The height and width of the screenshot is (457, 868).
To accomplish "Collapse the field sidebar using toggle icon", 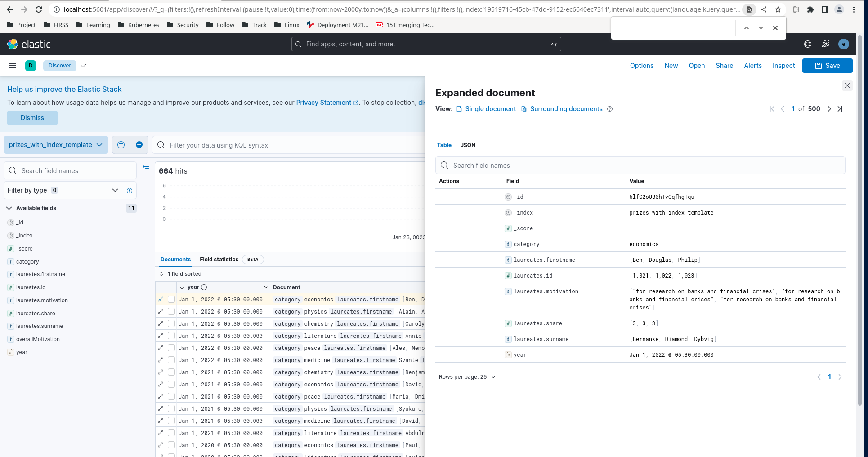I will pyautogui.click(x=146, y=167).
